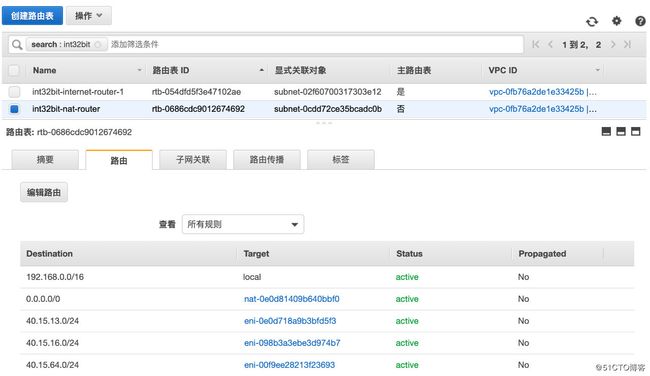
Task: Open the eni-0e0d718a9b3bfd5f3 target link
Action: pyautogui.click(x=290, y=321)
